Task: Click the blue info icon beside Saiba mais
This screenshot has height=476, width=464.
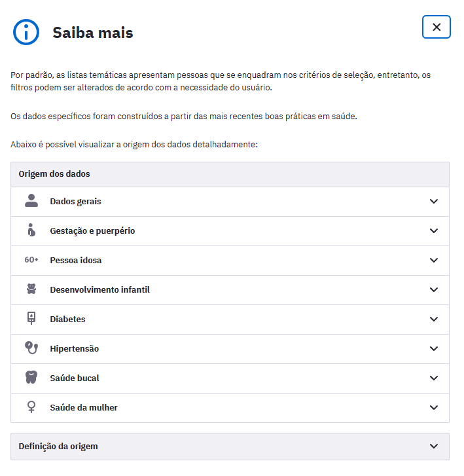Action: coord(27,31)
